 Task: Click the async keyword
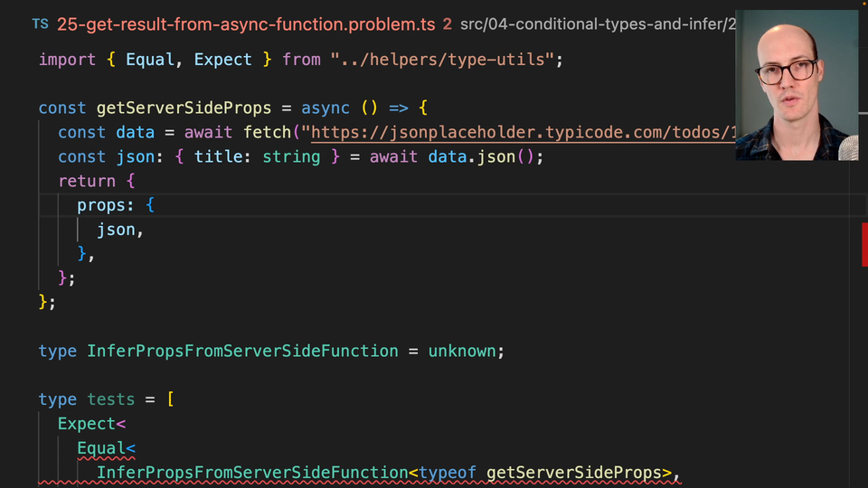pyautogui.click(x=325, y=108)
